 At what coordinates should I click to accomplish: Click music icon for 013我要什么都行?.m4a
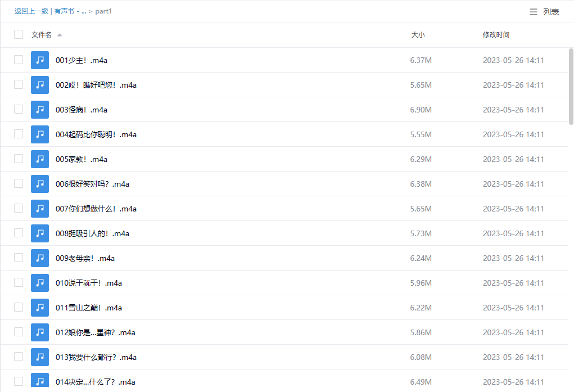(x=39, y=357)
